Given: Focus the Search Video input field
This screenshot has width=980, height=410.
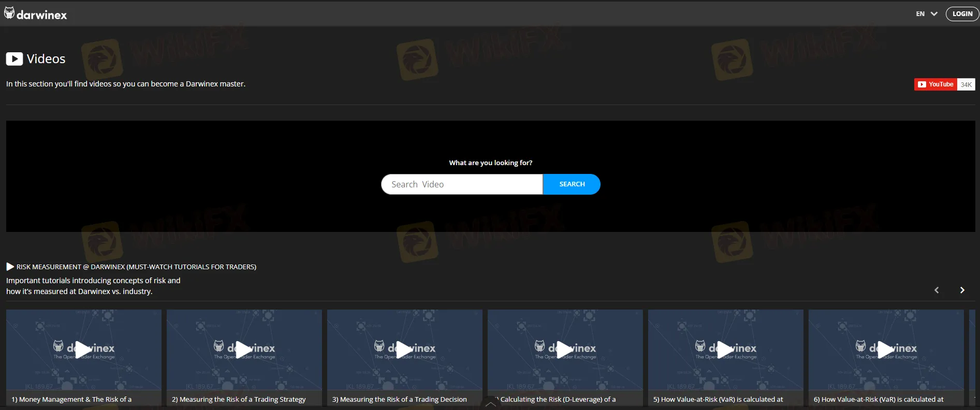Looking at the screenshot, I should point(462,184).
